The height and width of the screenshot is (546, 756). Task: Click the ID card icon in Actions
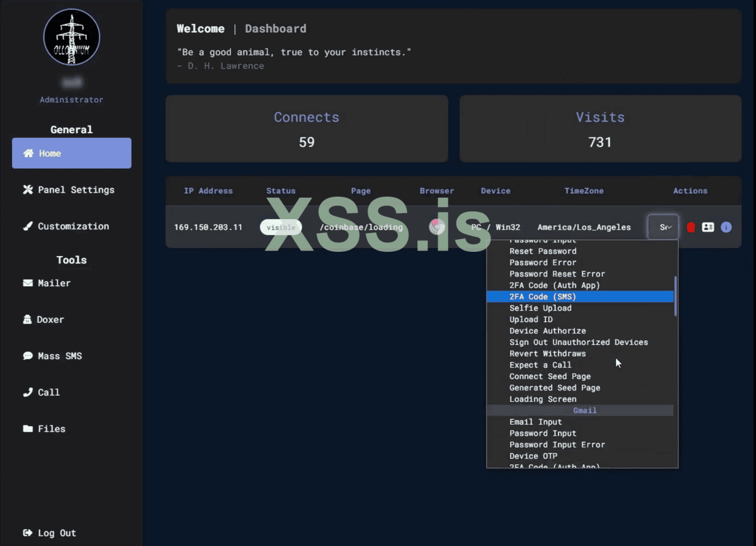click(x=708, y=227)
